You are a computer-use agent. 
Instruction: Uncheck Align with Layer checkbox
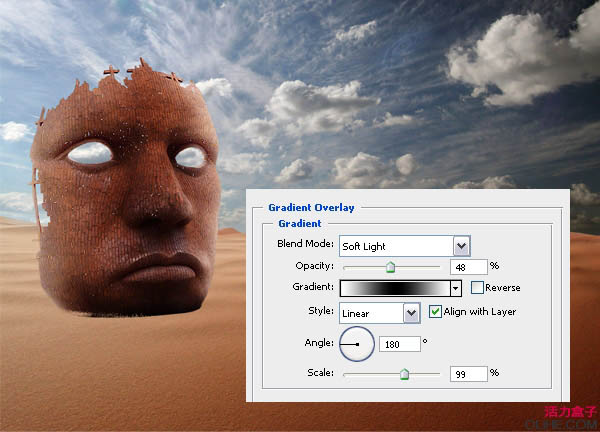click(x=435, y=312)
